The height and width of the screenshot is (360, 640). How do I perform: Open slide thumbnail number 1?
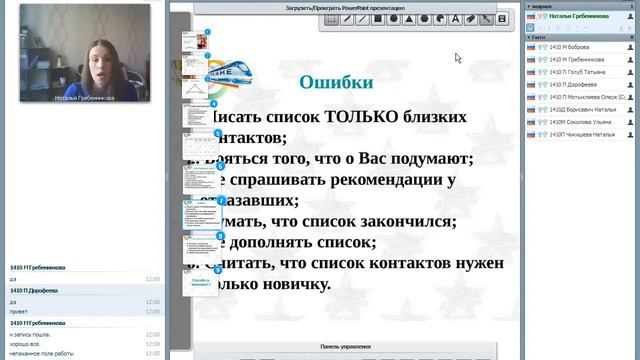195,41
